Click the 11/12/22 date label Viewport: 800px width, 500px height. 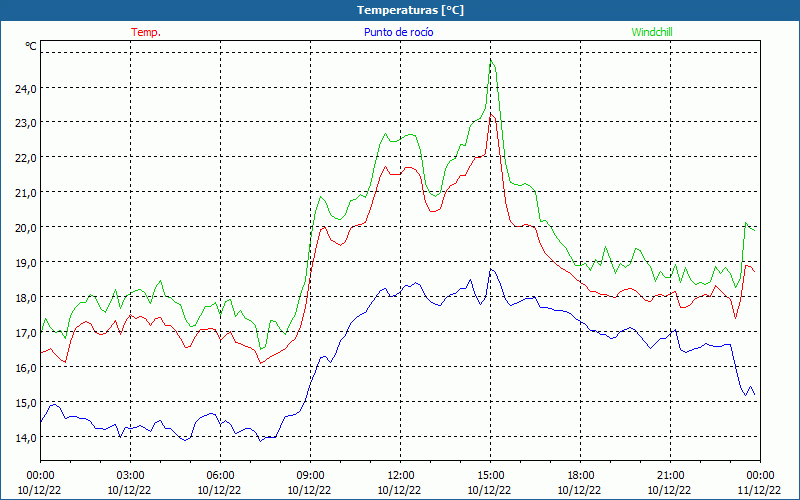[x=760, y=490]
